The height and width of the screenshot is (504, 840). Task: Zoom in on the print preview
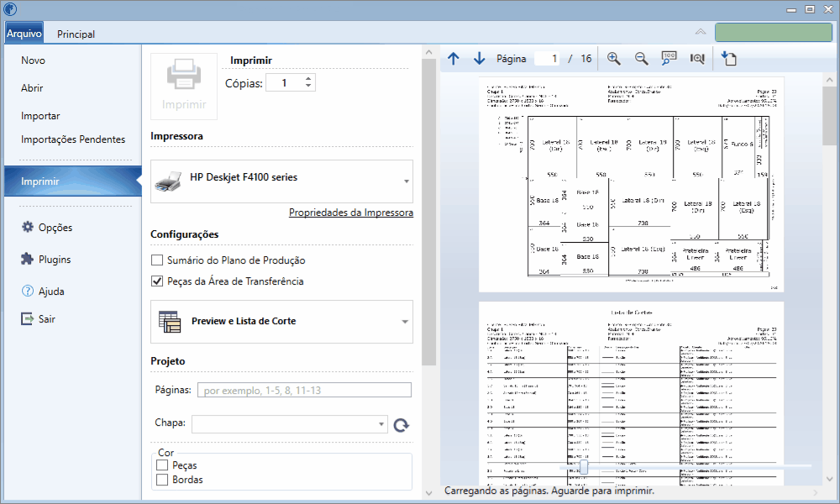[614, 59]
